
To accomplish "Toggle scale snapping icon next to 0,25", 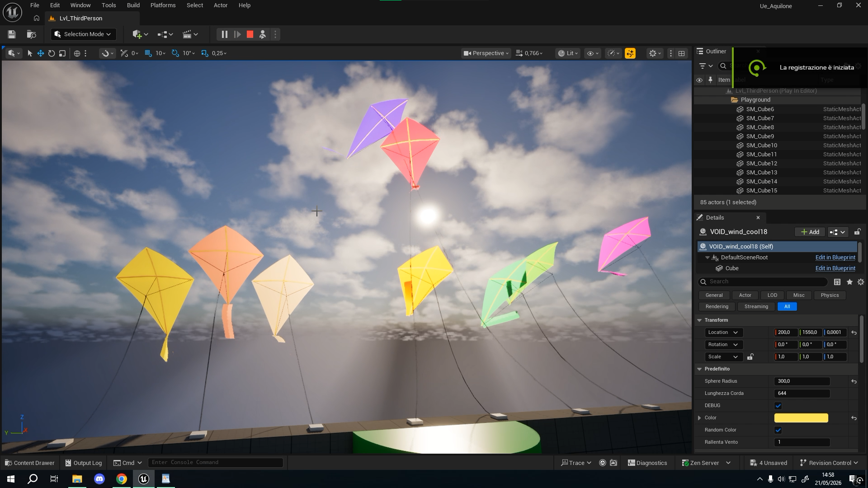I will (205, 53).
